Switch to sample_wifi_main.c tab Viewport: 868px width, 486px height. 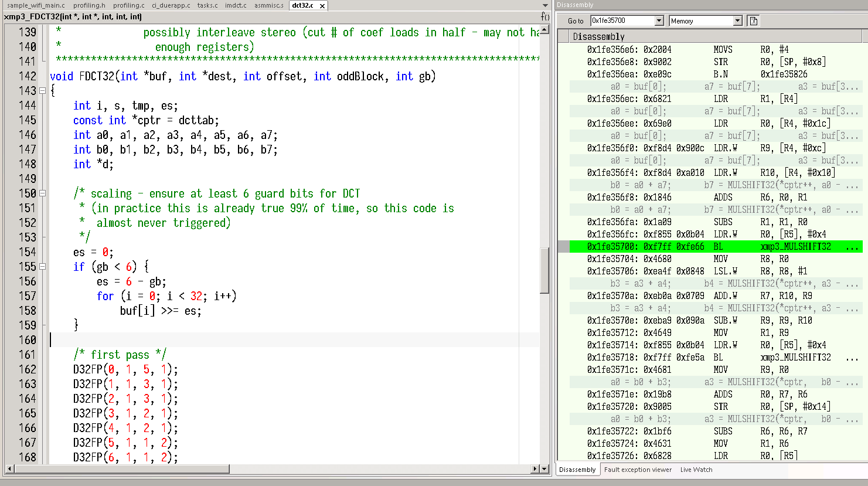36,5
